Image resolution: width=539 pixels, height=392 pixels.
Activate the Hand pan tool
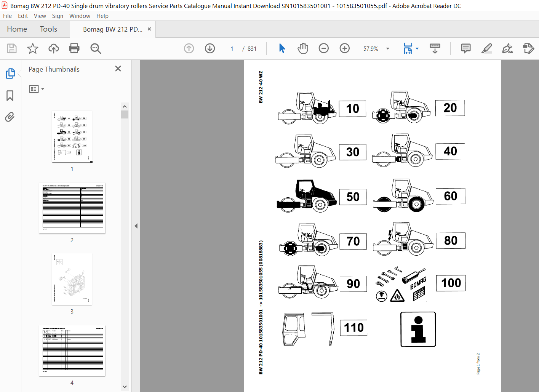(303, 48)
